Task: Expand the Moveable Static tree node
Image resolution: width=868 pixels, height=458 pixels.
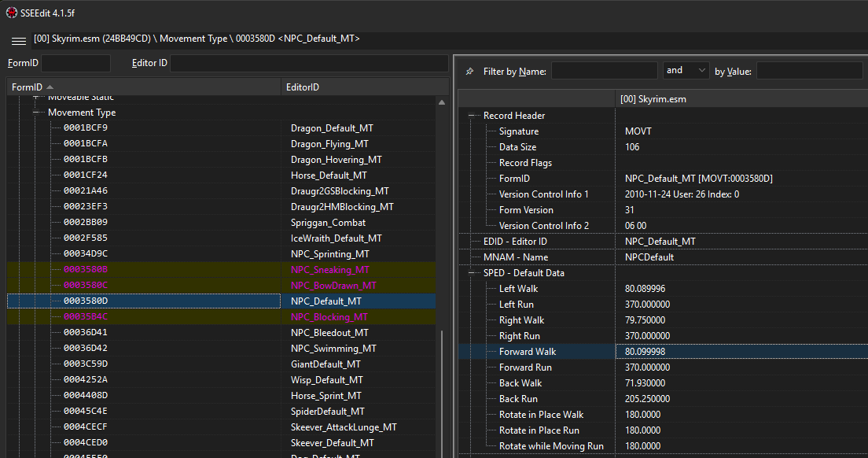Action: click(x=36, y=98)
